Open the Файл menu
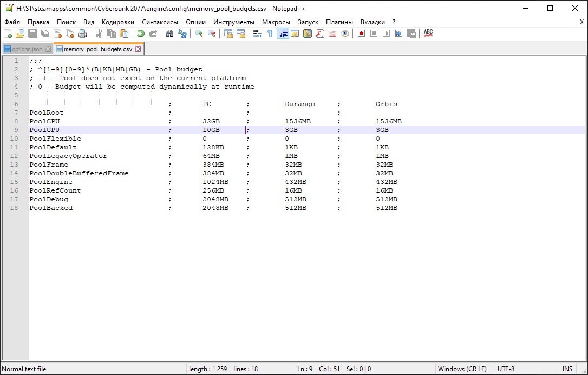588x375 pixels. pos(12,22)
